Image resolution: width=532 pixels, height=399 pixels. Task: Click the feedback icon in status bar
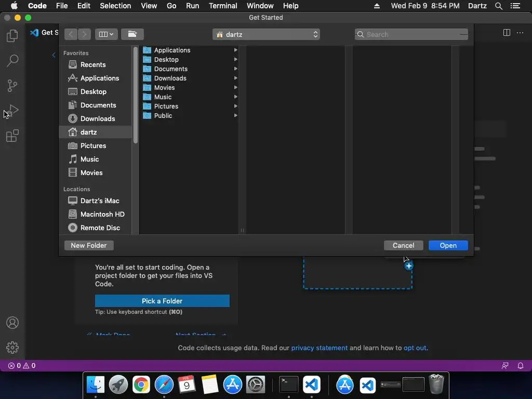(505, 365)
